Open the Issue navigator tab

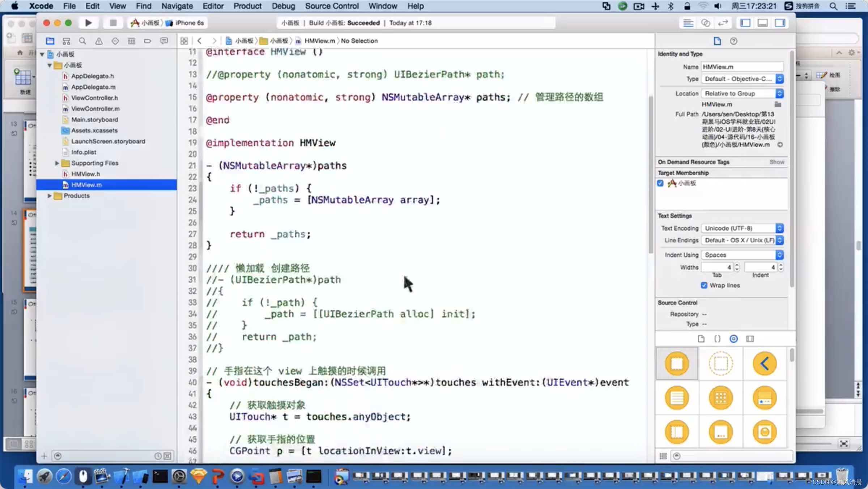99,41
